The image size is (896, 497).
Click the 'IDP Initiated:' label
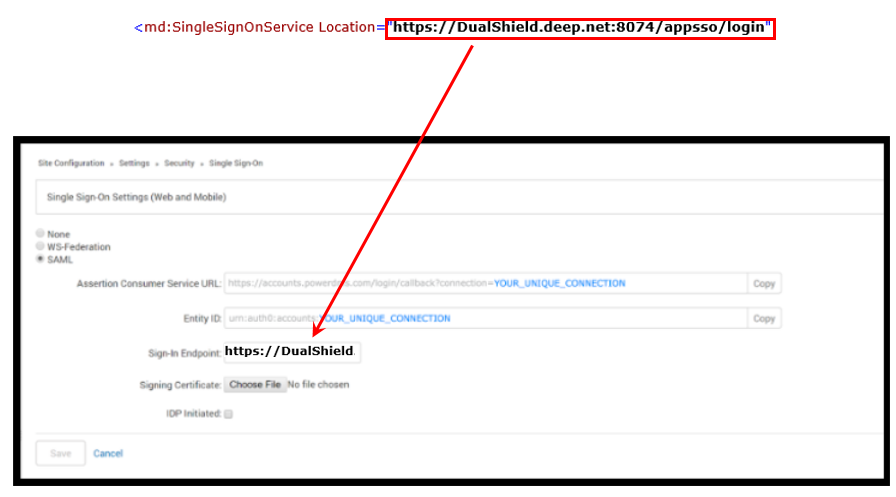[194, 414]
